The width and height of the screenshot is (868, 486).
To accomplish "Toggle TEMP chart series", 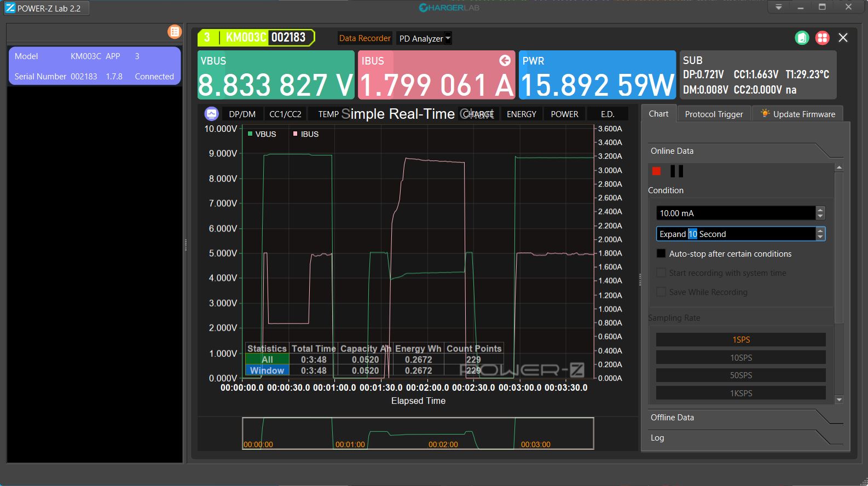I will pos(328,114).
